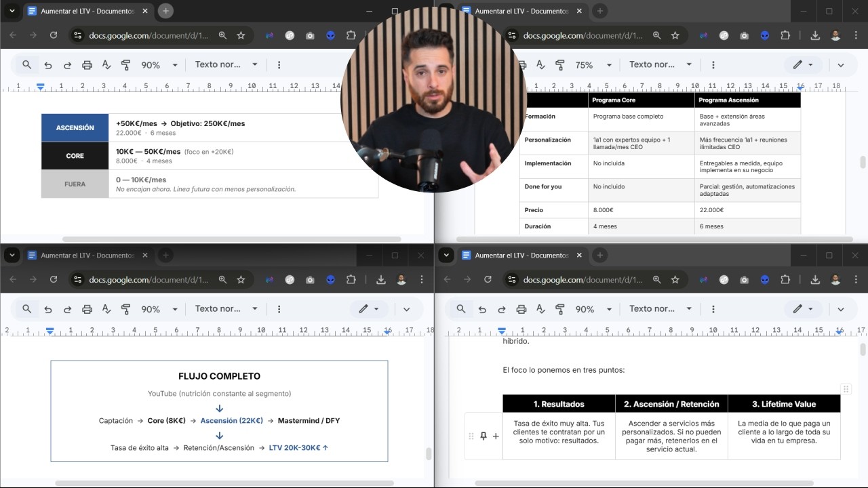Click the right margin marker on the Resultados window ruler
Screen dimensions: 868x488
[x=840, y=331]
